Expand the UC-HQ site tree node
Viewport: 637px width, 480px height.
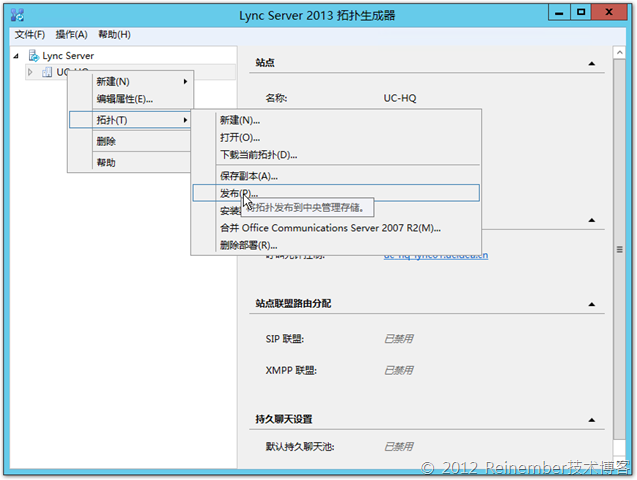tap(30, 72)
